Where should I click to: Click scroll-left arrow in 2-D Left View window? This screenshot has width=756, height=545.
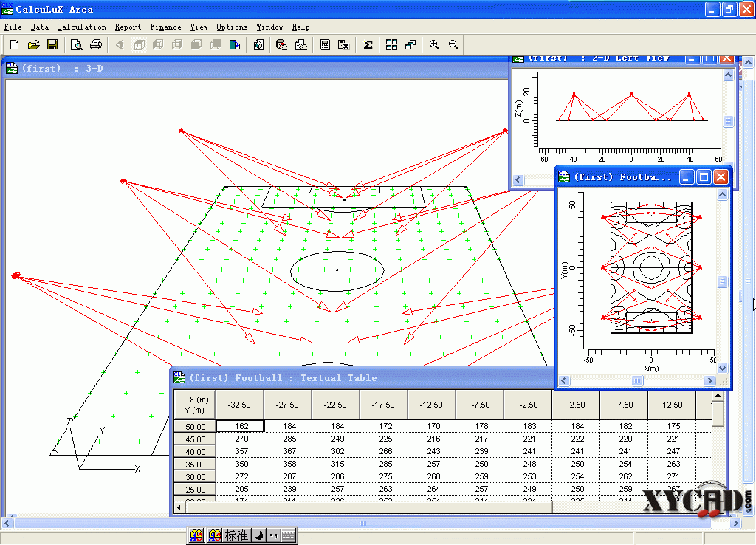(518, 180)
